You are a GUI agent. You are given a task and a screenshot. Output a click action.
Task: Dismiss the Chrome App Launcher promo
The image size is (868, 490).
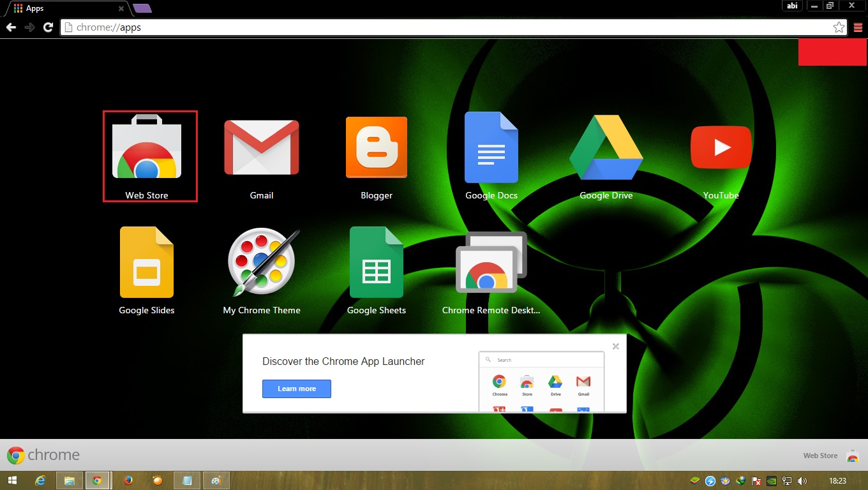pos(616,346)
